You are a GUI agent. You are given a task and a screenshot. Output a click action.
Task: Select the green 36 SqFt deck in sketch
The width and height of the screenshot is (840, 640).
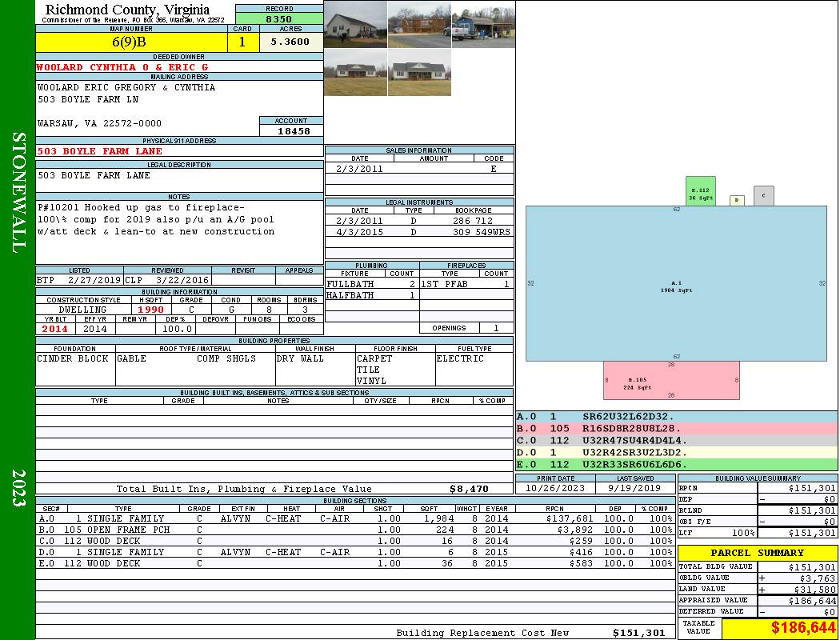[x=700, y=191]
